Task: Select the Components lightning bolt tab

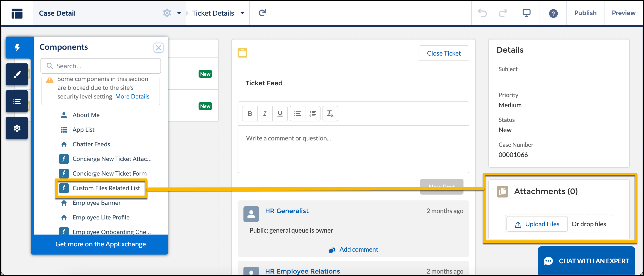Action: click(x=17, y=48)
